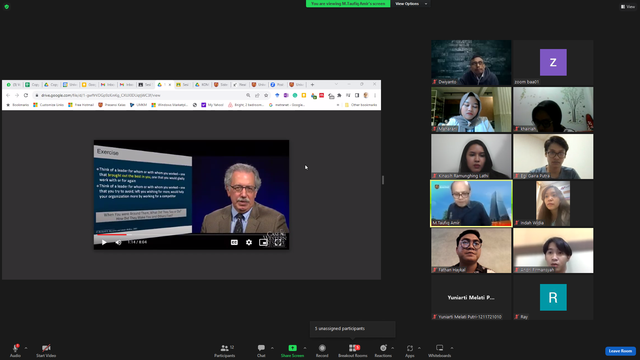Image resolution: width=640 pixels, height=360 pixels.
Task: Open a new Chrome tab with plus
Action: (x=312, y=84)
